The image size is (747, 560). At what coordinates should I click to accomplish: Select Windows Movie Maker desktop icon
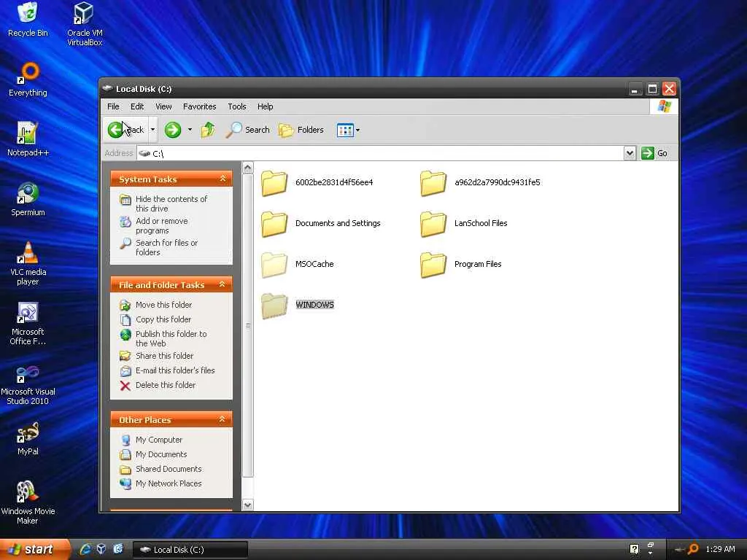point(28,502)
